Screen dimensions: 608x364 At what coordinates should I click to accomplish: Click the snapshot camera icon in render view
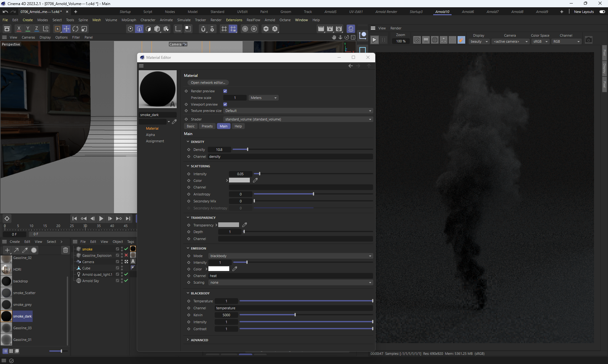click(x=588, y=40)
